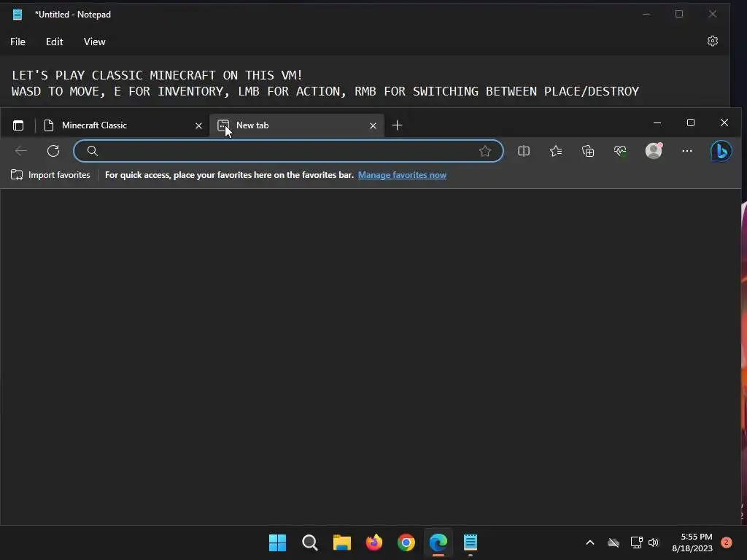The width and height of the screenshot is (747, 560).
Task: Switch to Notepad on the taskbar
Action: (x=471, y=542)
